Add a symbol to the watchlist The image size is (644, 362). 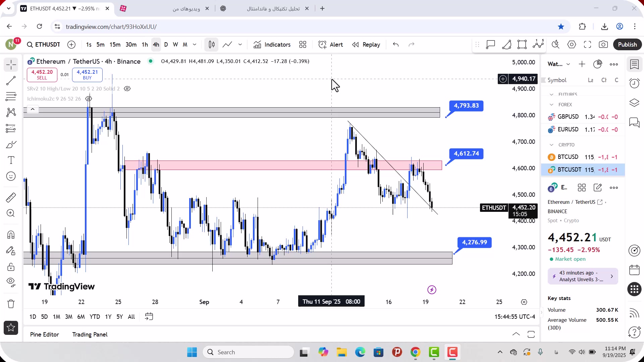click(x=582, y=64)
